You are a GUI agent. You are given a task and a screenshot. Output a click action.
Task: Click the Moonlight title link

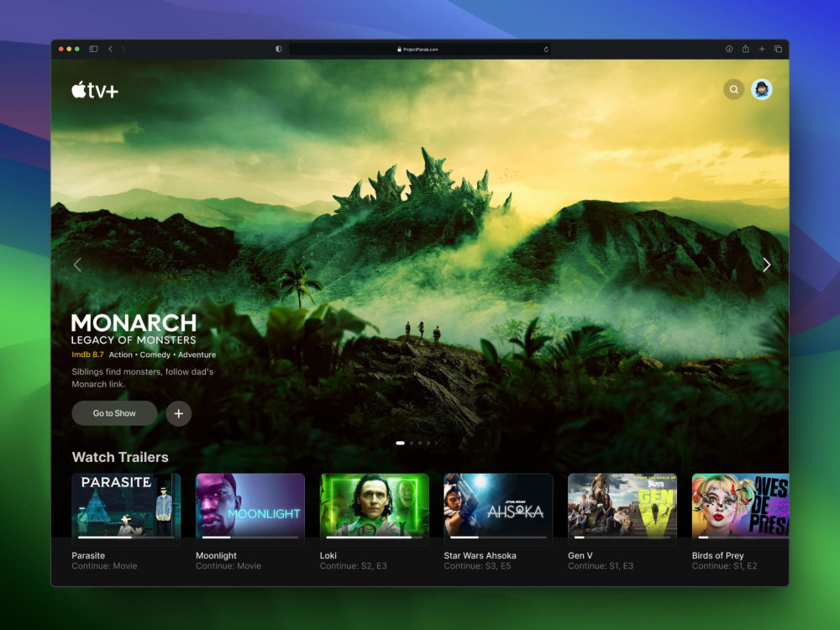[216, 555]
